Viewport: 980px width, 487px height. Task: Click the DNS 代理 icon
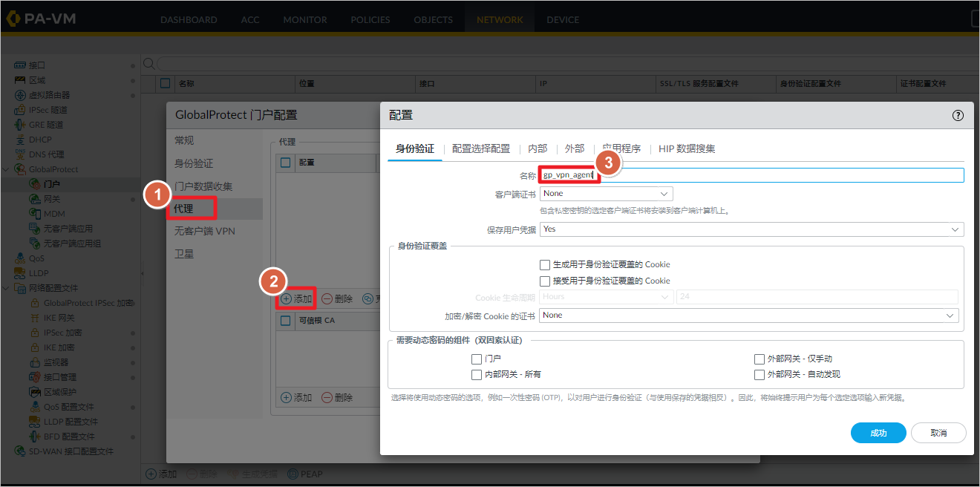click(20, 154)
